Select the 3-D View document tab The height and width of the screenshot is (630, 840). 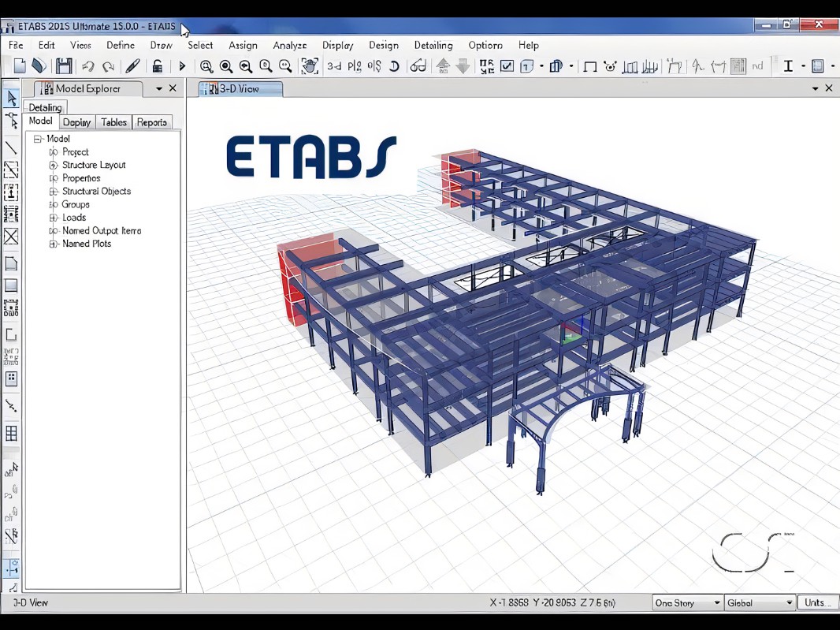(x=240, y=89)
